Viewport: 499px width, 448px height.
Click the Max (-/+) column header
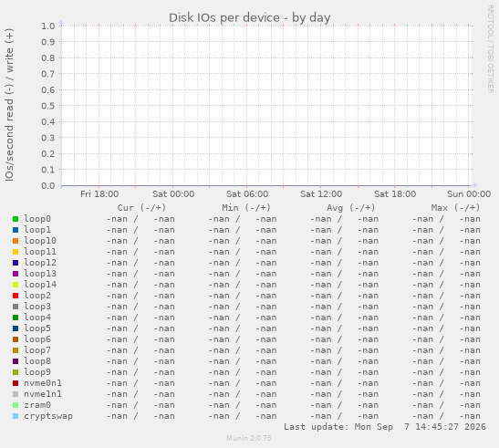455,208
